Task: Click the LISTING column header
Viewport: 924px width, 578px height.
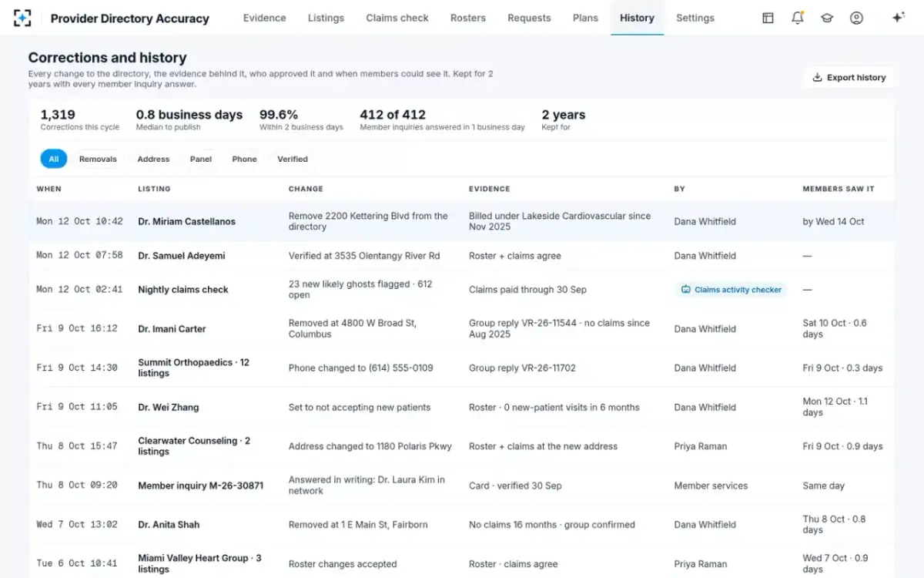Action: click(154, 189)
